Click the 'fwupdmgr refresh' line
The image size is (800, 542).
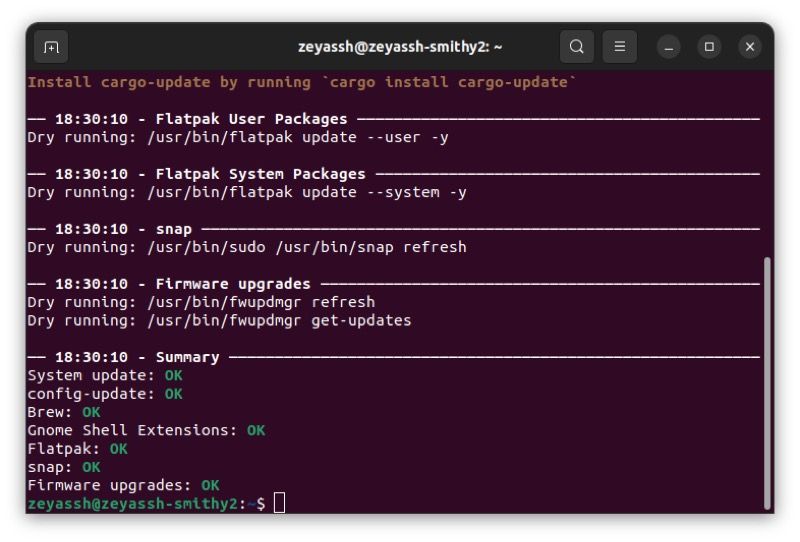[201, 302]
